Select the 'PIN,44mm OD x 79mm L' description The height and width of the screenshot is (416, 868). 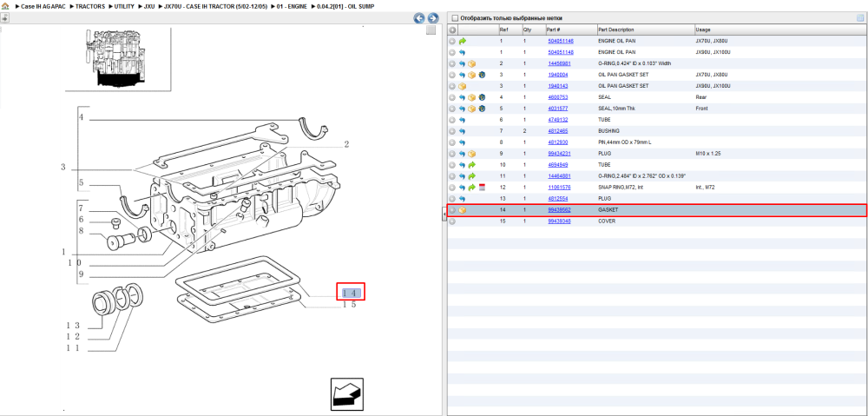point(624,142)
